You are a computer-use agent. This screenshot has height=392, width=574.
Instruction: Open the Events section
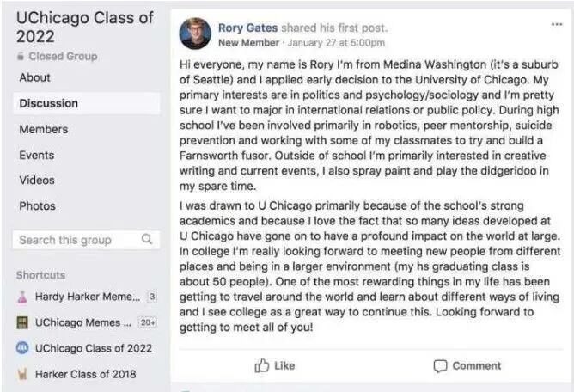[x=37, y=156]
